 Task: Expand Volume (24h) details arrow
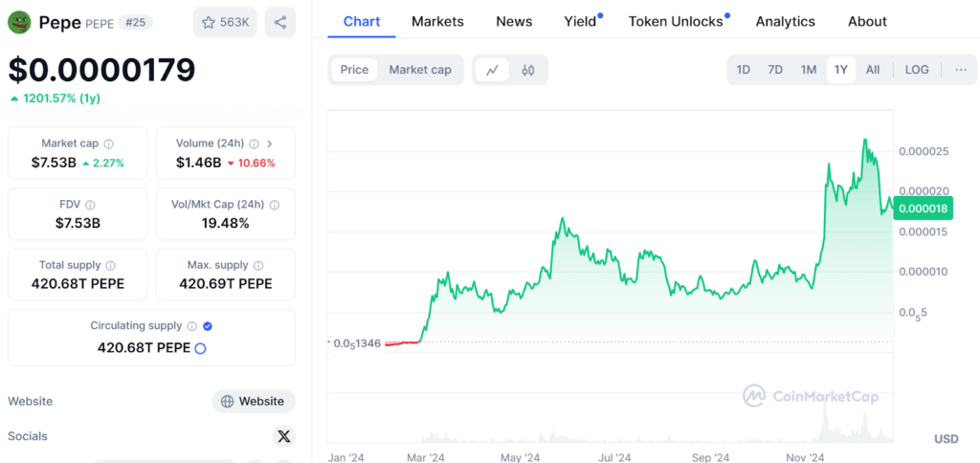(269, 143)
